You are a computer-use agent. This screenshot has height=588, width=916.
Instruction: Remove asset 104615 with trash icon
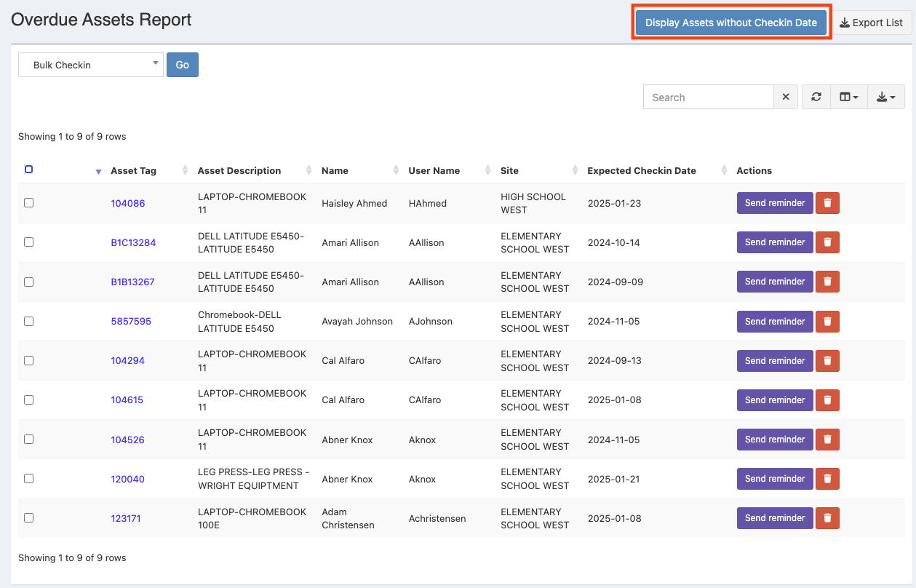click(x=827, y=400)
